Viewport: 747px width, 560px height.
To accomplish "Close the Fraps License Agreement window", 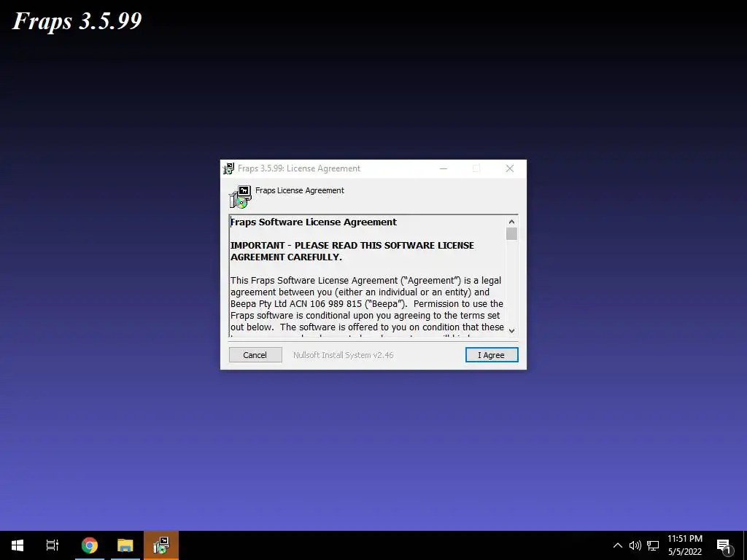I will (x=510, y=168).
